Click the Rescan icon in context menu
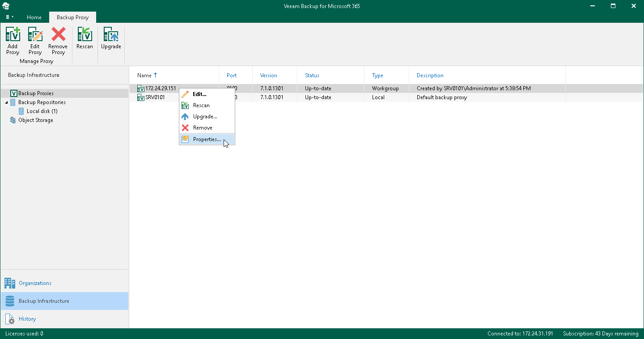The width and height of the screenshot is (644, 339). 185,105
